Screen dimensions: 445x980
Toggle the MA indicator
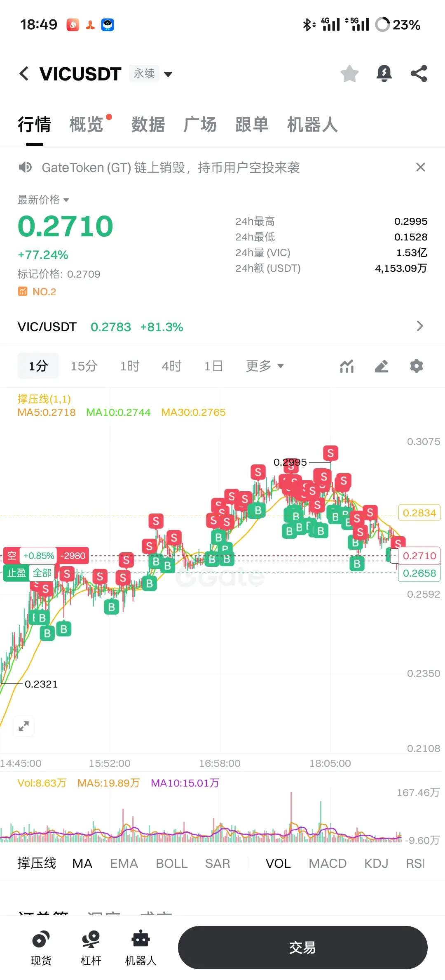[x=82, y=863]
